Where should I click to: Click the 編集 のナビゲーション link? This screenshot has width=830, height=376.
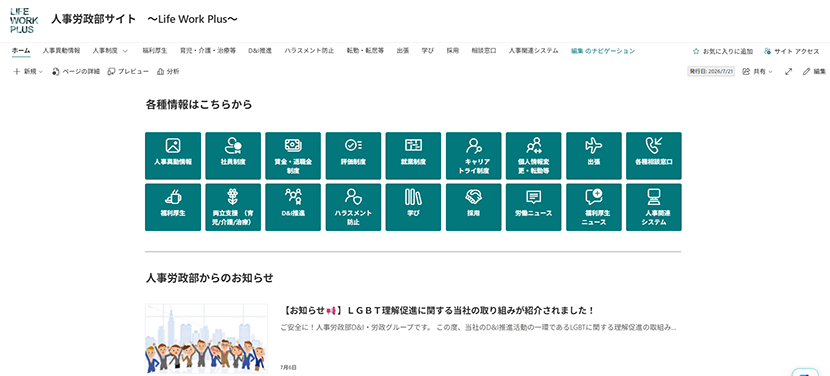[603, 51]
